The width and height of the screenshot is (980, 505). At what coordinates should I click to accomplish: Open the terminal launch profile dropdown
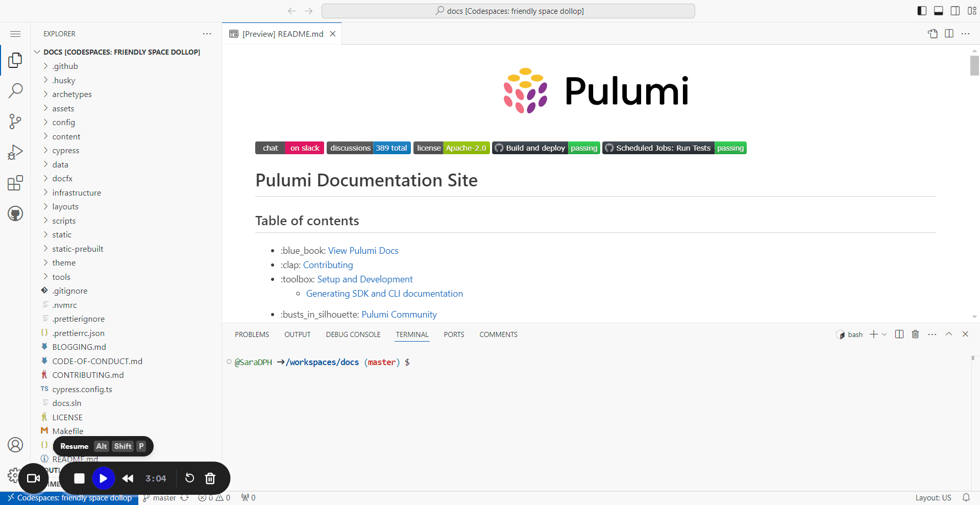pyautogui.click(x=885, y=334)
